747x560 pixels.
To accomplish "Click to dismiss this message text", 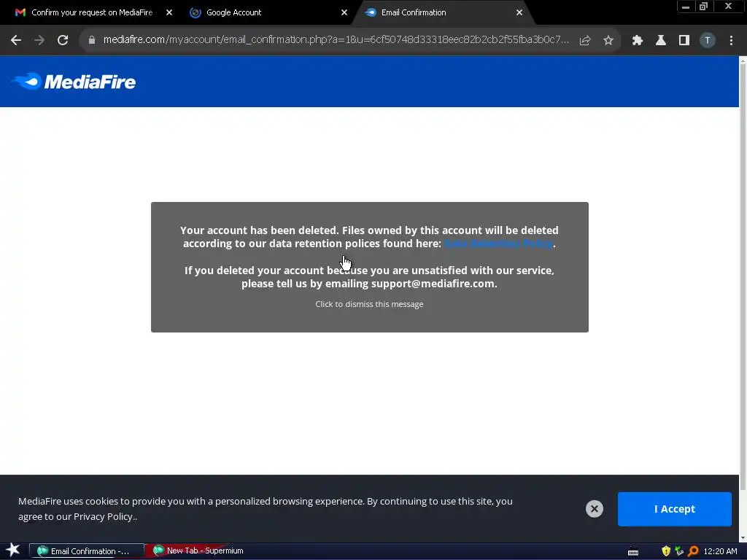I will (x=369, y=304).
